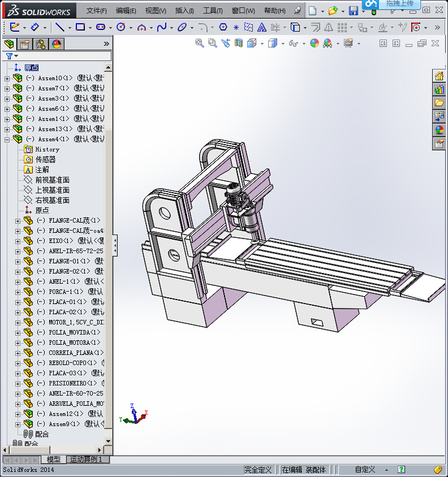
Task: Click the Offset Entities tool
Action: (x=316, y=27)
